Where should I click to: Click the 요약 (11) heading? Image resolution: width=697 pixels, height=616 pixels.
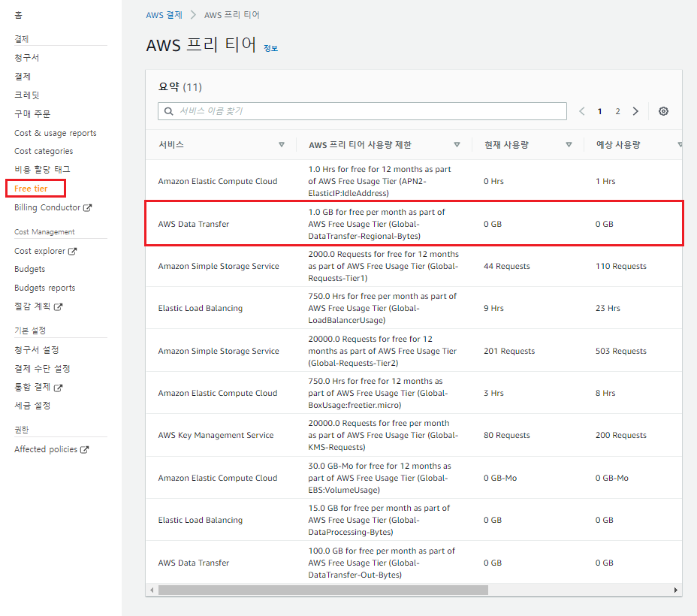tap(180, 86)
